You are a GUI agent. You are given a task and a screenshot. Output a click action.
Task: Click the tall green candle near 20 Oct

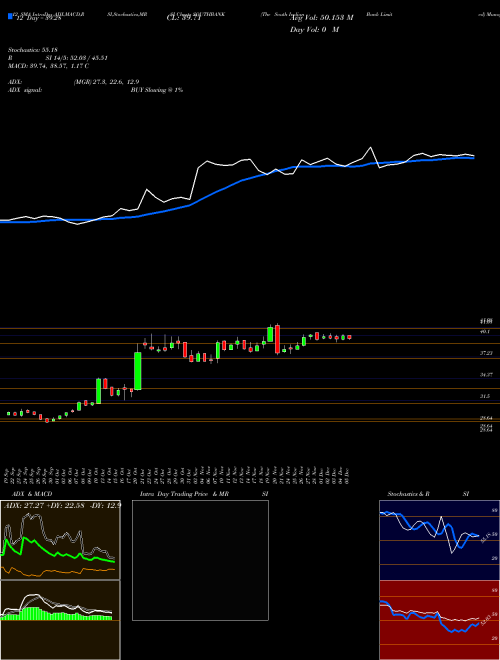click(138, 370)
